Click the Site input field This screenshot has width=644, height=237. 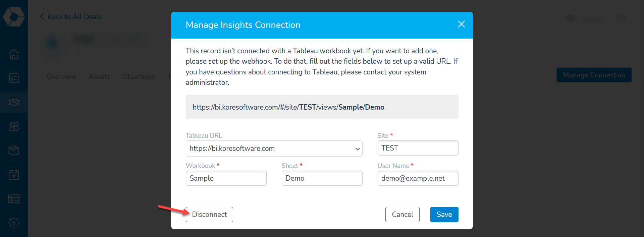tap(418, 148)
